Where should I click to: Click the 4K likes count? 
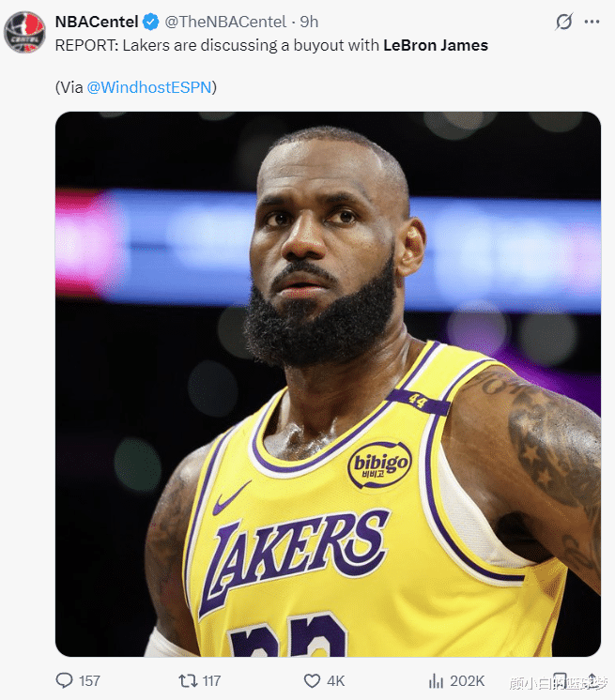tap(335, 680)
